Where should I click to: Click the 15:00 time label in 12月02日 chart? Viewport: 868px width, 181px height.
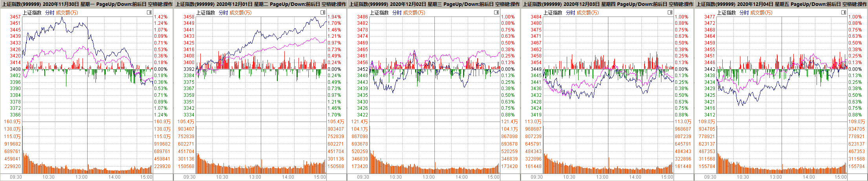[493, 177]
